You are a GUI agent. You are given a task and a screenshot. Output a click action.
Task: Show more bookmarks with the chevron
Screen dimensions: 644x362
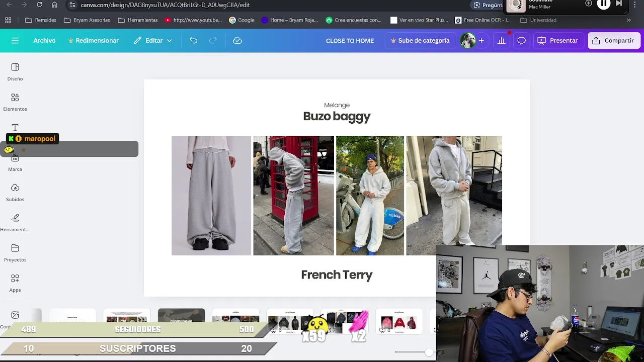click(629, 20)
